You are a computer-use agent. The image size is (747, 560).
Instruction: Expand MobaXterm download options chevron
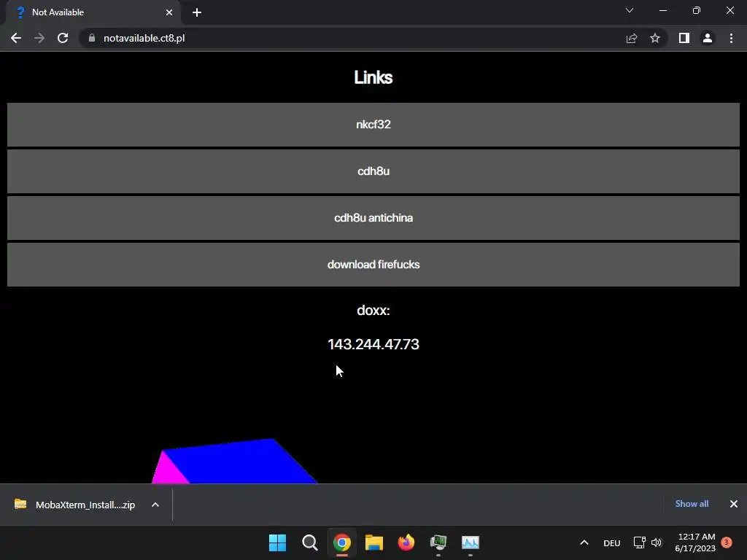[155, 505]
